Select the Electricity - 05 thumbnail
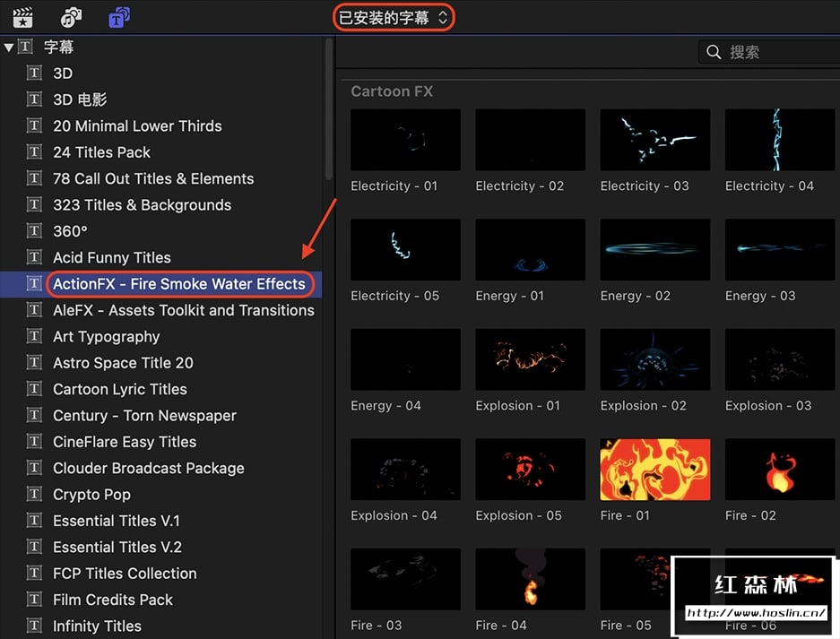 pos(405,250)
